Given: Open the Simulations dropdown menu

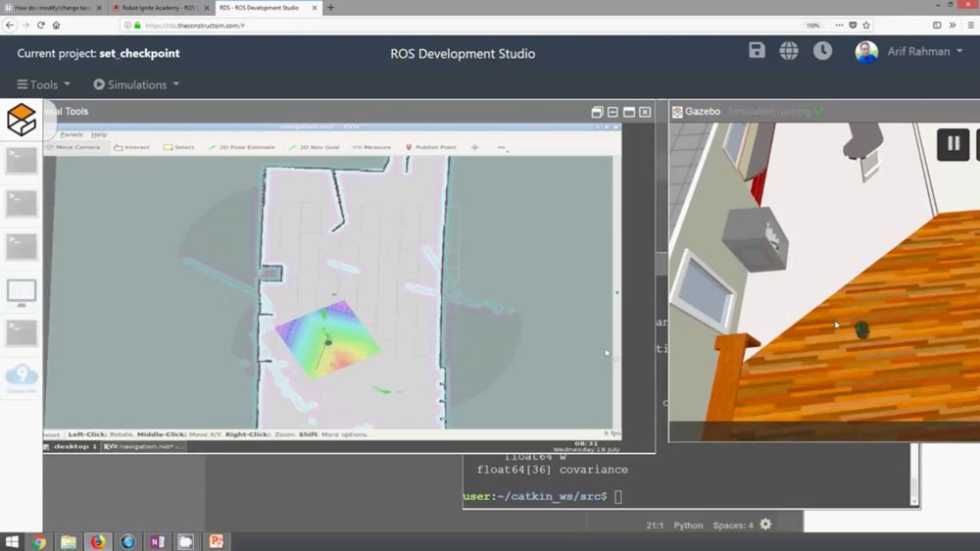Looking at the screenshot, I should (136, 84).
